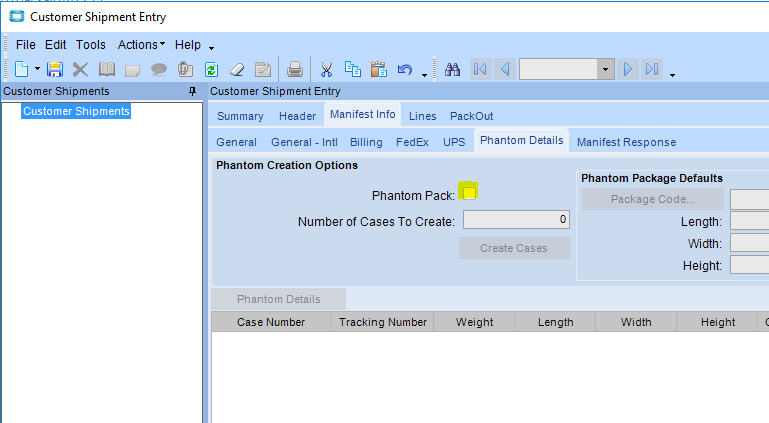Open the toolbar options arrow after Undo
This screenshot has height=423, width=769.
click(x=424, y=75)
